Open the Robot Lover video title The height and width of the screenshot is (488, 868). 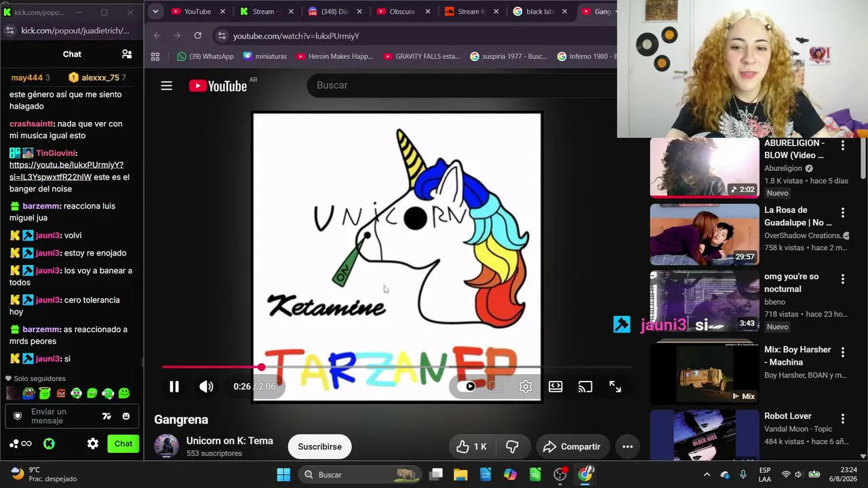[x=788, y=416]
